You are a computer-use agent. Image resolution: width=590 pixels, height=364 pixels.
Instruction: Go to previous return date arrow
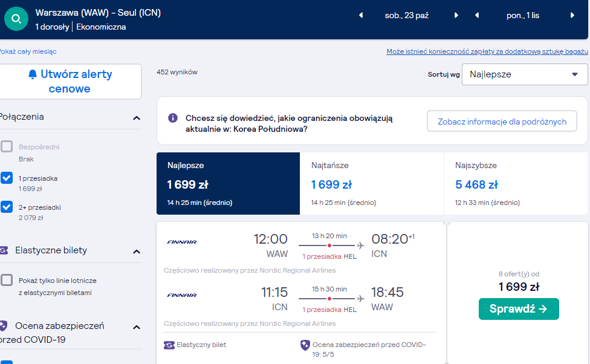point(477,16)
